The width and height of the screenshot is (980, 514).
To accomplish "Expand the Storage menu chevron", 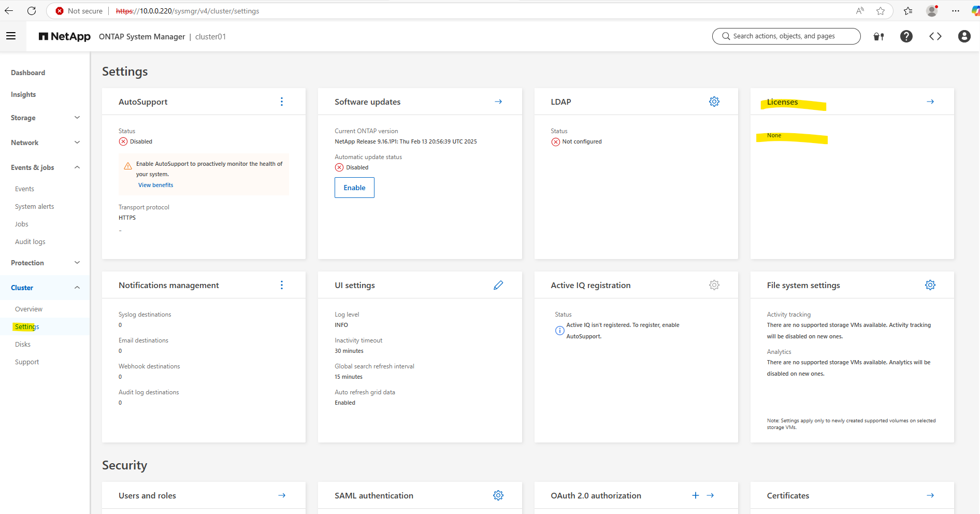I will [x=77, y=118].
